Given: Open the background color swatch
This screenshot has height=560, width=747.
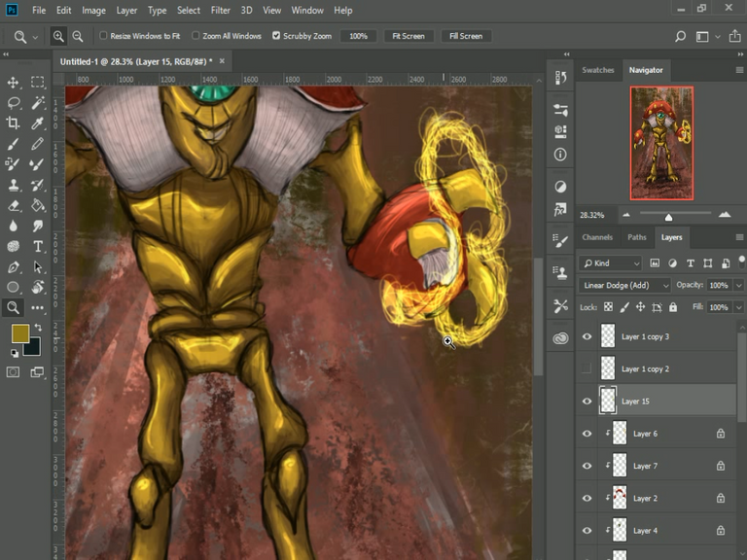Looking at the screenshot, I should (32, 347).
